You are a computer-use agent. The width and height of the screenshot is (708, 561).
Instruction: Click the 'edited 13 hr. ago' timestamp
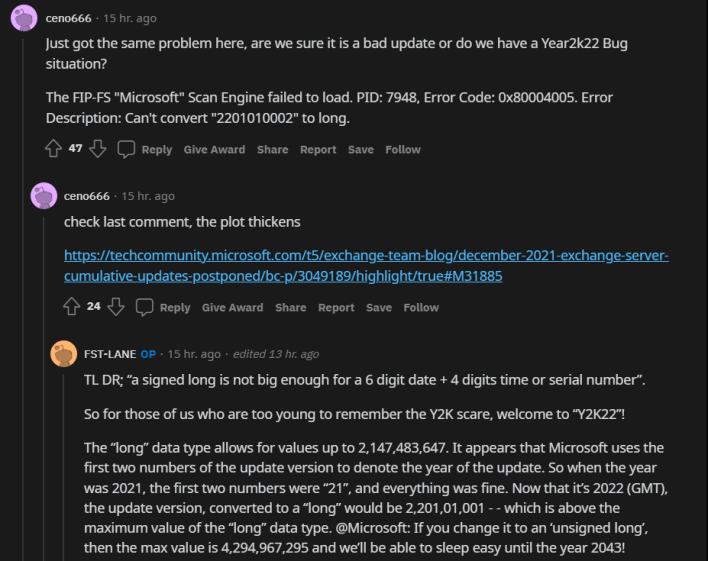275,354
